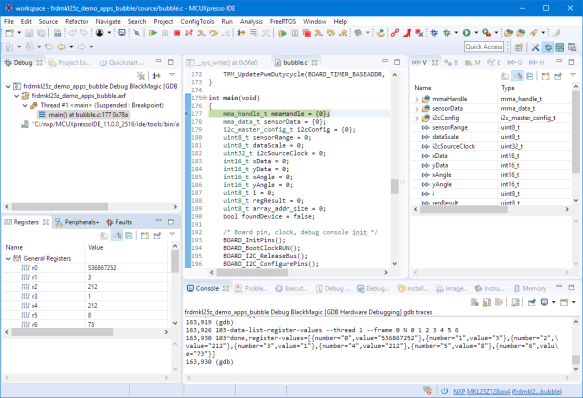This screenshot has width=583, height=398.
Task: Click the Suspend debug icon
Action: coord(165,33)
